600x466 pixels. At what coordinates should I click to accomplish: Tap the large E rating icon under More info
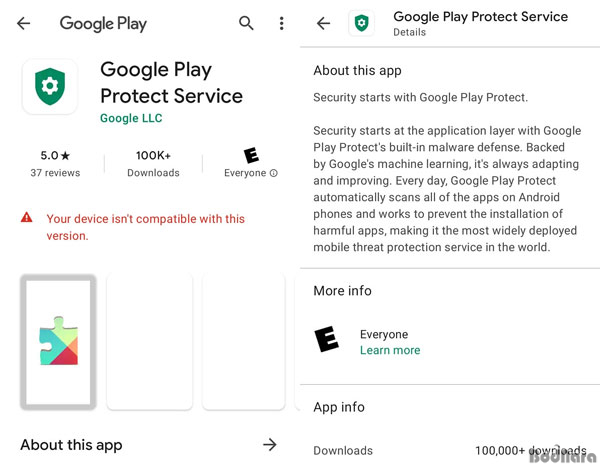pyautogui.click(x=326, y=339)
